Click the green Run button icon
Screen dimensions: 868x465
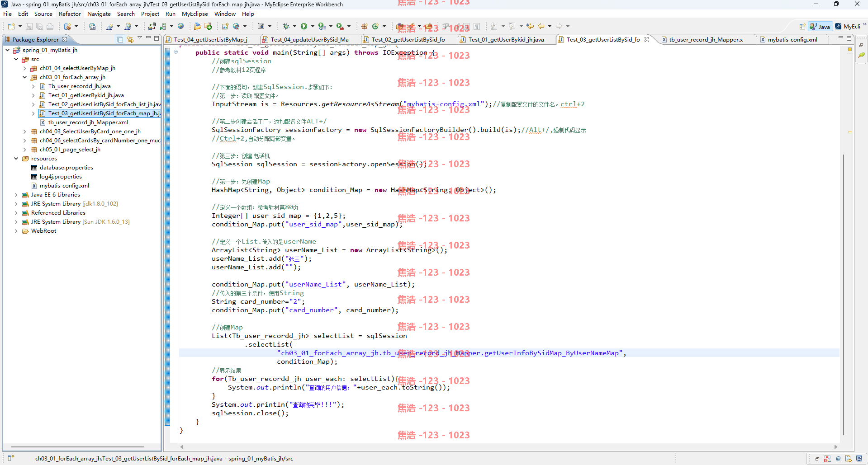[x=304, y=26]
